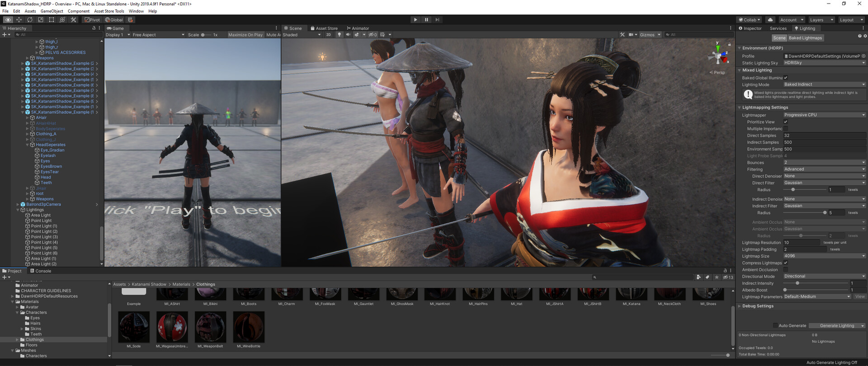Image resolution: width=868 pixels, height=366 pixels.
Task: Toggle Maximize On Play
Action: 245,35
